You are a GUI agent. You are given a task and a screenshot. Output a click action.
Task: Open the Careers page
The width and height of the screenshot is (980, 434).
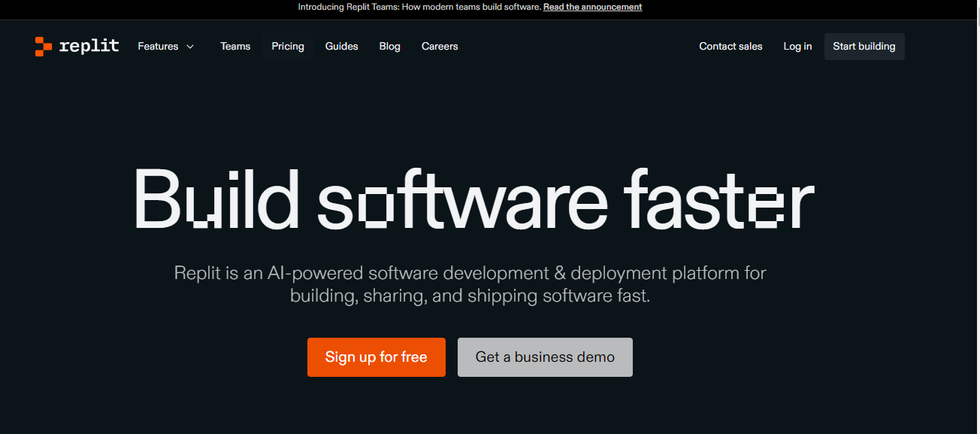coord(440,46)
